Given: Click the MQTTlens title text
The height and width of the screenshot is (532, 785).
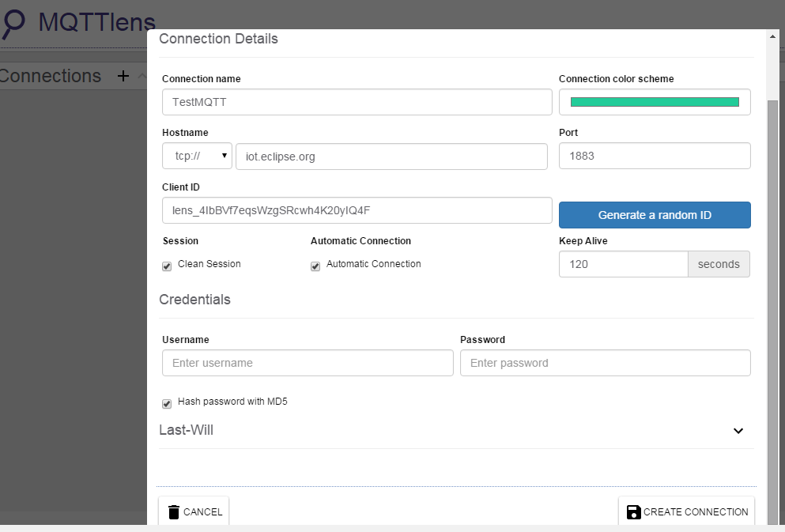Looking at the screenshot, I should coord(97,22).
